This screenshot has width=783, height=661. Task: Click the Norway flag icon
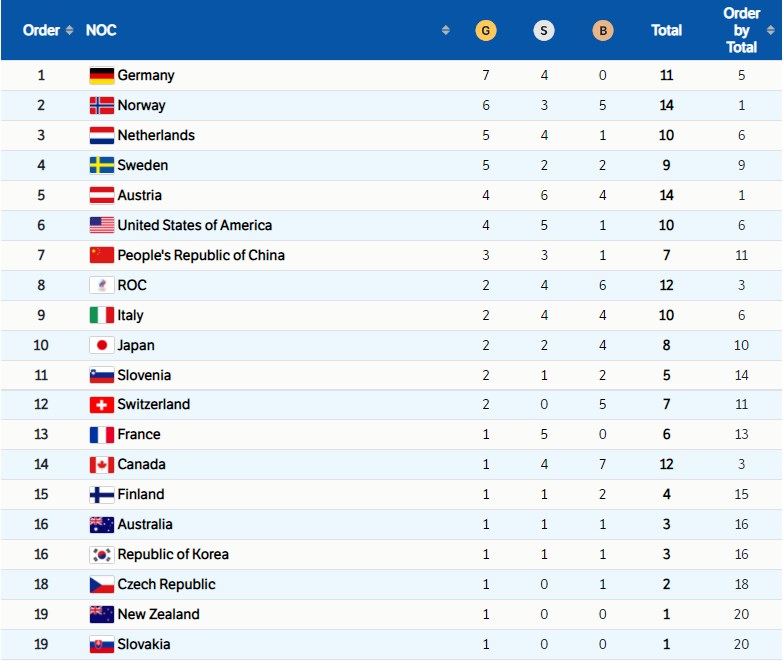tap(101, 105)
